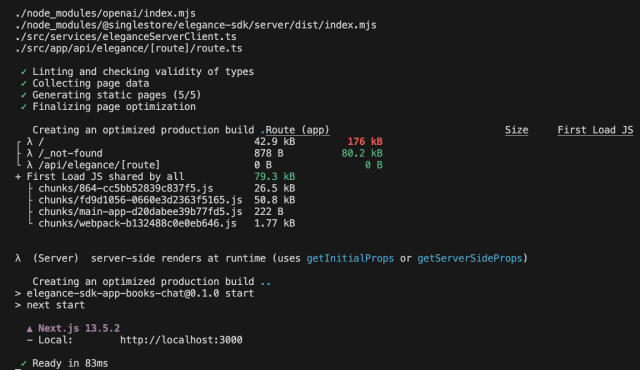Click the plus sign before First Load JS shared
This screenshot has height=370, width=640.
(x=18, y=177)
